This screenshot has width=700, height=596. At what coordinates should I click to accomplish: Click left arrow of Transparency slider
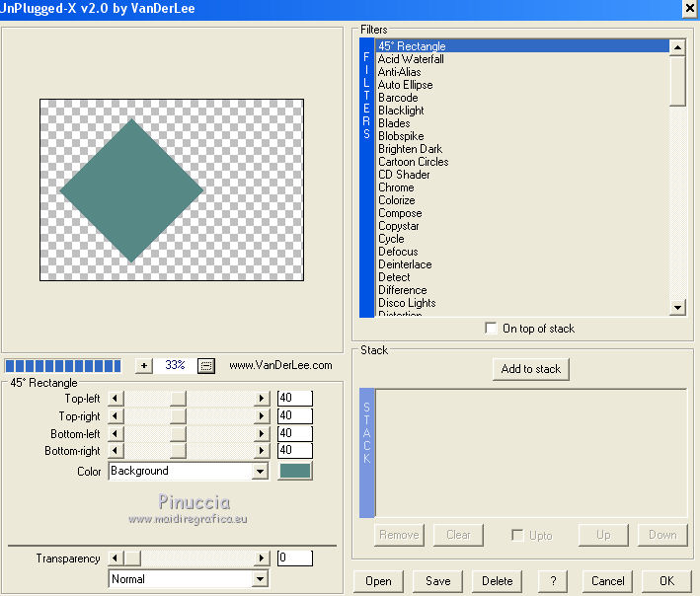point(116,558)
